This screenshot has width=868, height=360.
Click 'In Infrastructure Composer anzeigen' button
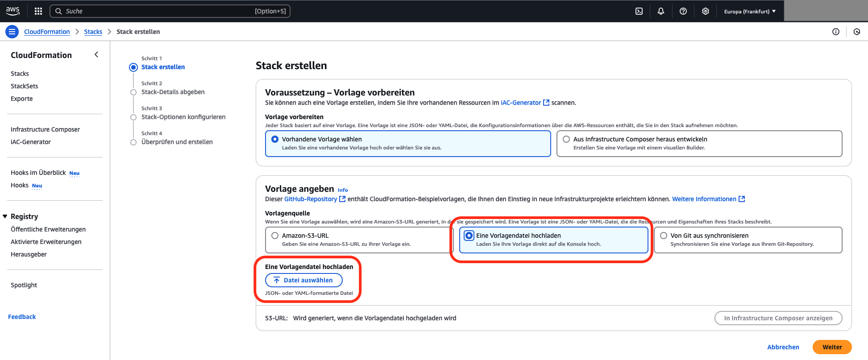click(778, 318)
